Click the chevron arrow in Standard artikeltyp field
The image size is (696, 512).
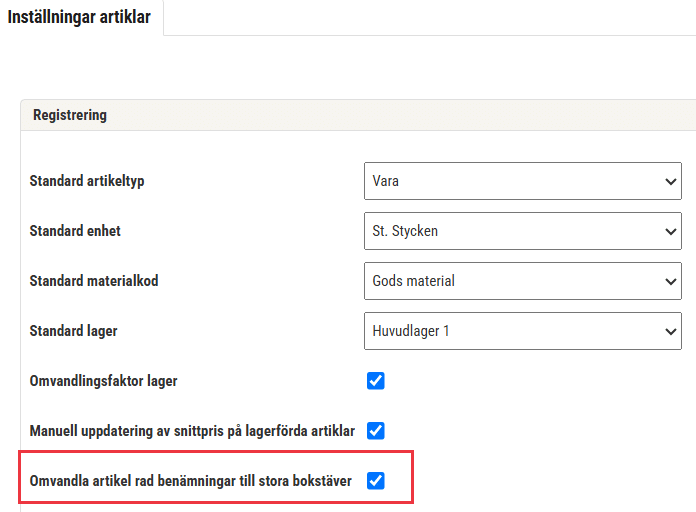coord(670,181)
